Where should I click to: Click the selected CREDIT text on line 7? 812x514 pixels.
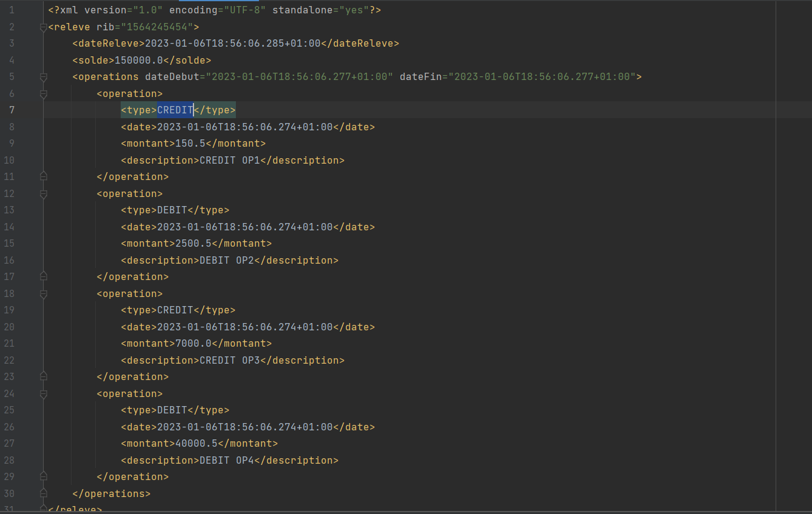tap(175, 110)
